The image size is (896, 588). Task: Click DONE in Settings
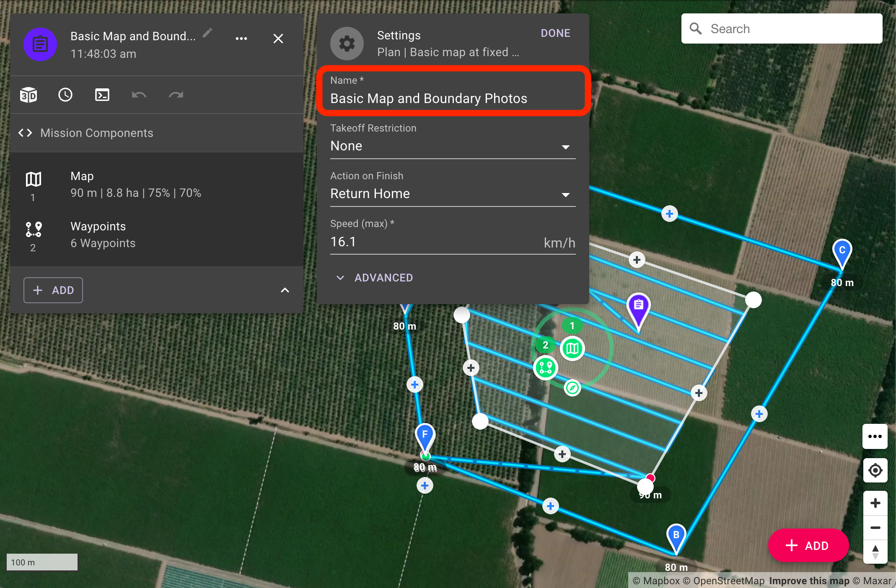point(556,34)
